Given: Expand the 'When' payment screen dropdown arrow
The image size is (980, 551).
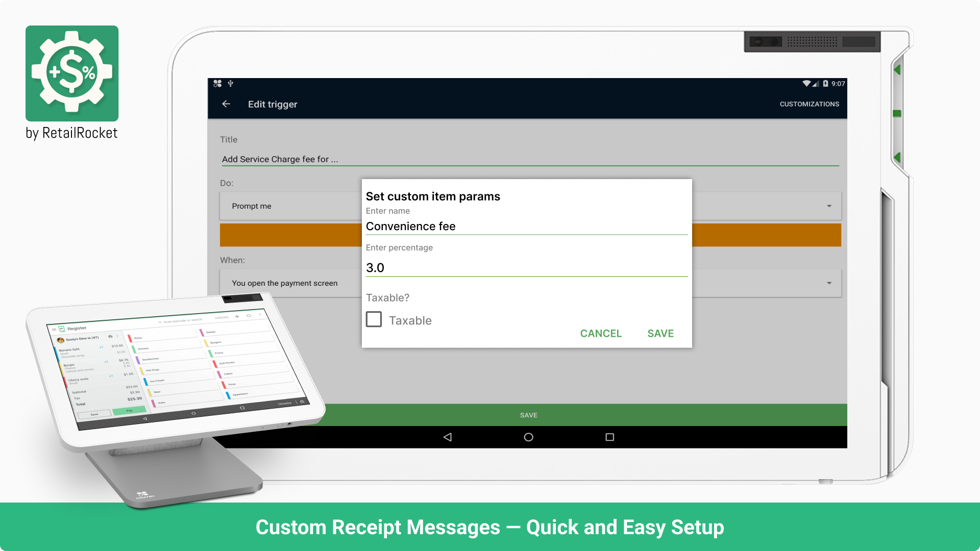Looking at the screenshot, I should tap(829, 283).
